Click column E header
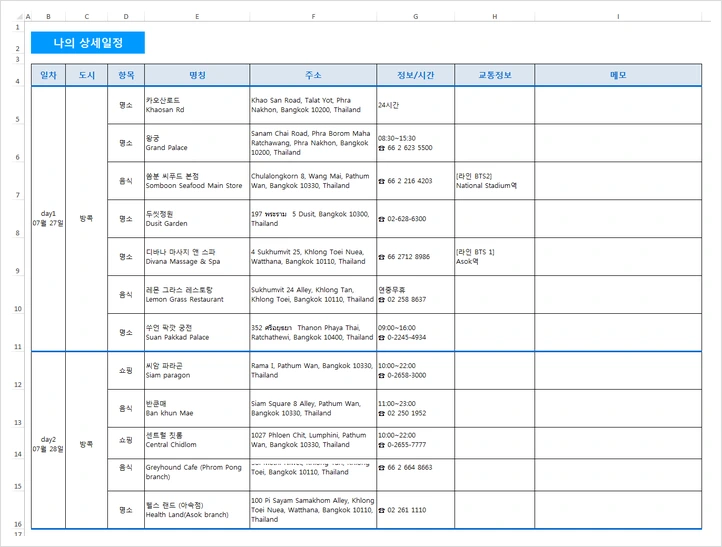Screen dimensions: 722x547 [x=197, y=17]
